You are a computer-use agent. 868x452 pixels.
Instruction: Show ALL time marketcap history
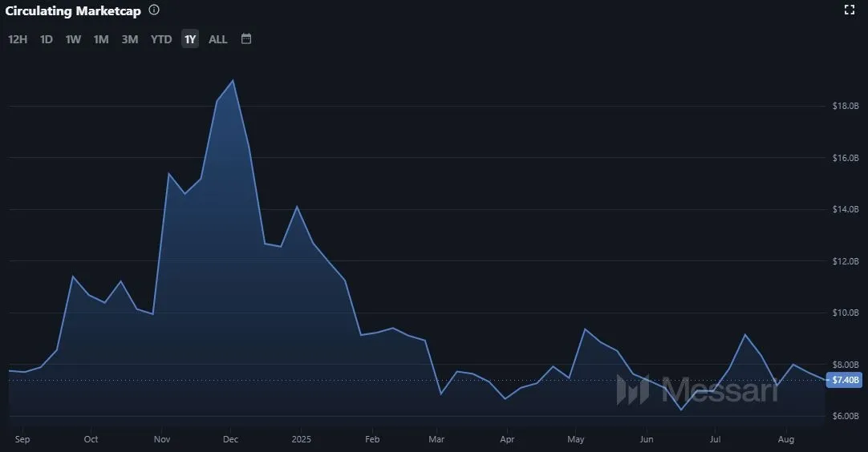point(217,39)
